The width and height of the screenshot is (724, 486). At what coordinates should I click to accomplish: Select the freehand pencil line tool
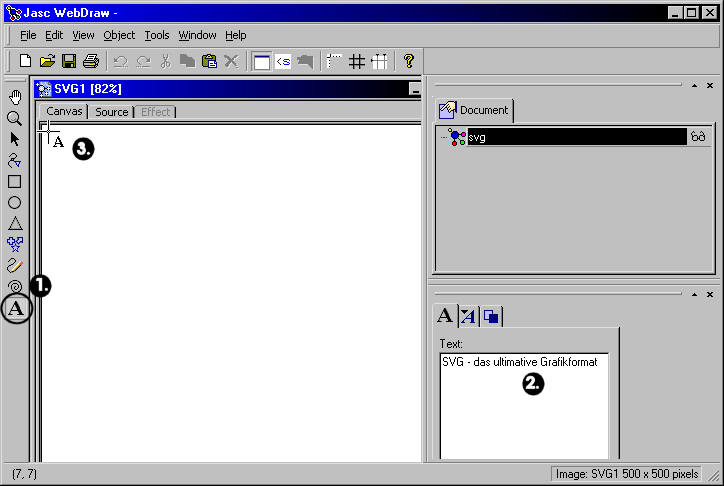(x=15, y=265)
